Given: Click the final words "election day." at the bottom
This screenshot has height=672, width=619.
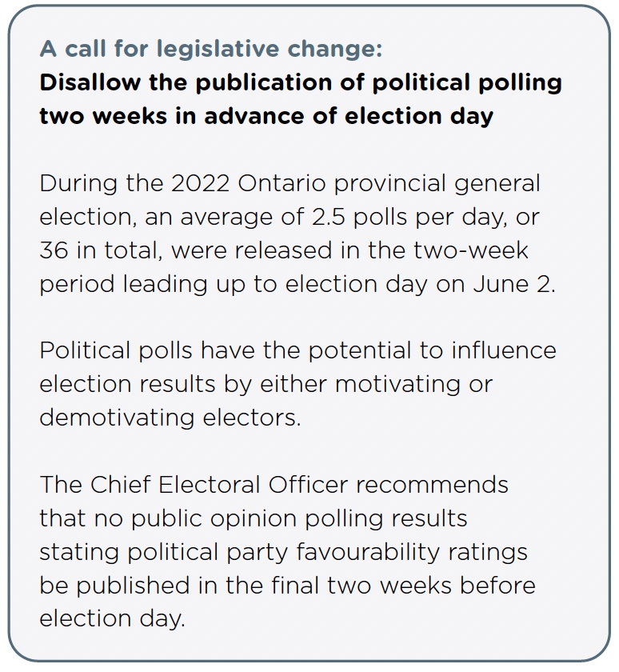Looking at the screenshot, I should tap(112, 620).
